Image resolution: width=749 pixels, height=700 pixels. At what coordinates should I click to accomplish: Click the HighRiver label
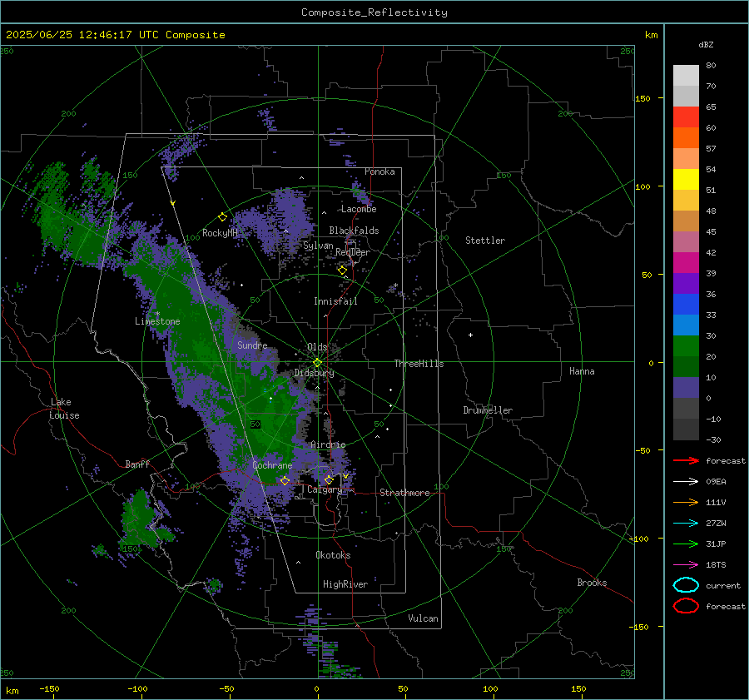tap(345, 584)
